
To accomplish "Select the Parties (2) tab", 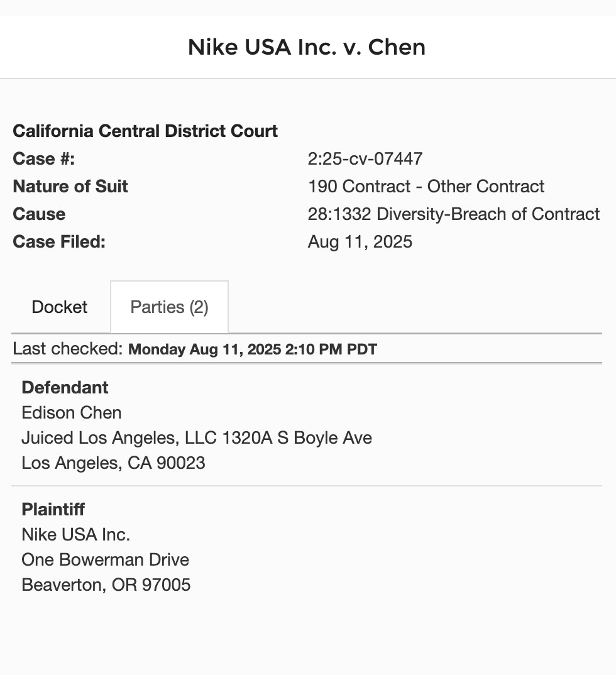I will 169,307.
